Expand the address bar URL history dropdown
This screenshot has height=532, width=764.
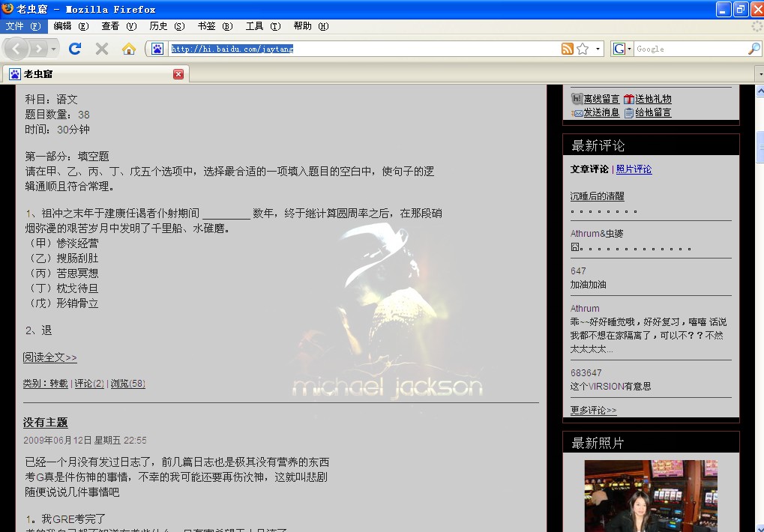click(598, 49)
